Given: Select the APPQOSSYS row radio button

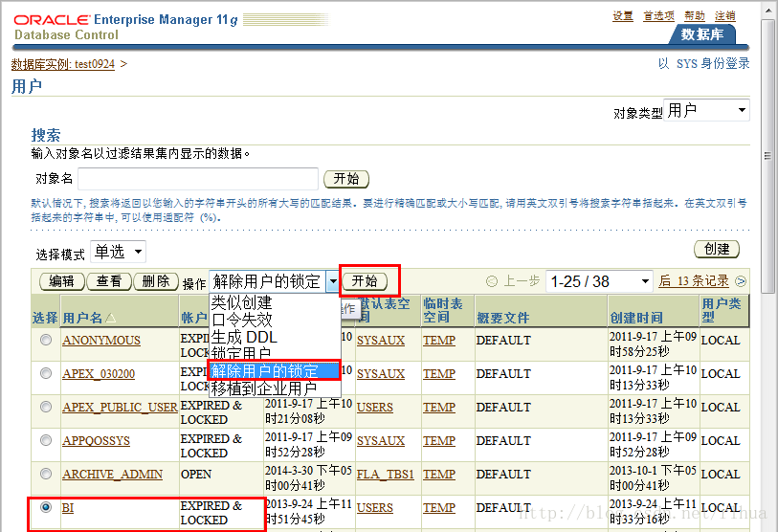Looking at the screenshot, I should pyautogui.click(x=46, y=440).
